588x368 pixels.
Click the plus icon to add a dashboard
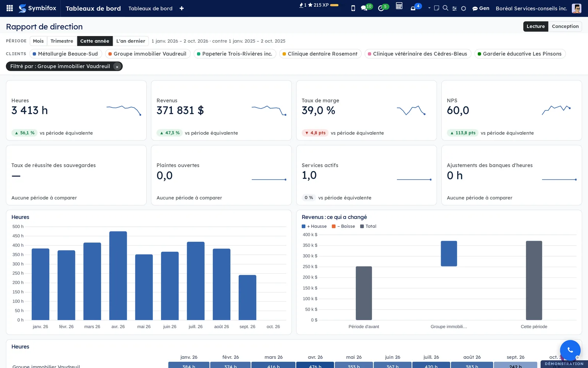tap(182, 8)
